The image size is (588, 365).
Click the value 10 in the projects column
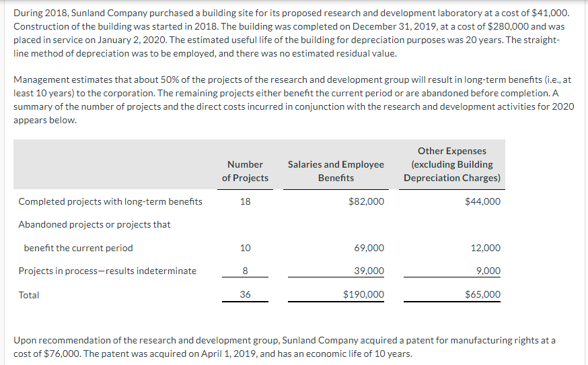[245, 248]
